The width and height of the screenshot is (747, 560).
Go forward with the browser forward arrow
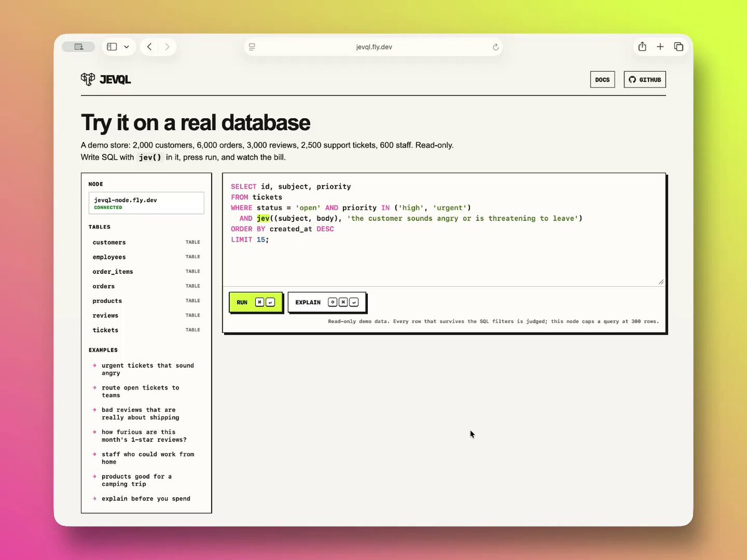[167, 47]
